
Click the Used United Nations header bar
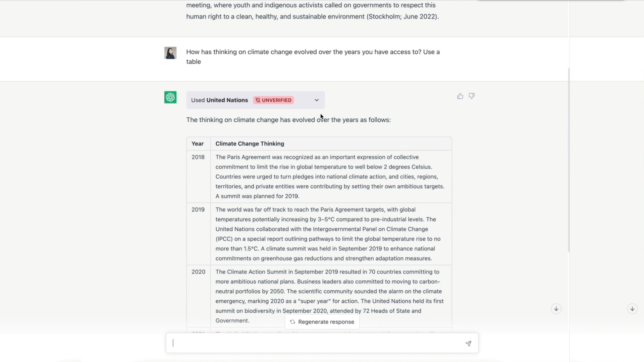[x=256, y=100]
